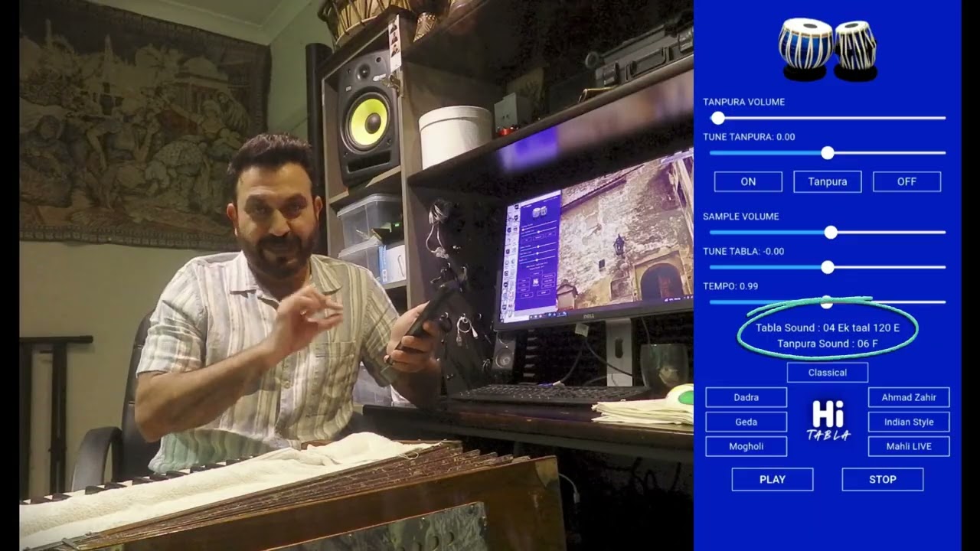Open the Classical category

[828, 373]
